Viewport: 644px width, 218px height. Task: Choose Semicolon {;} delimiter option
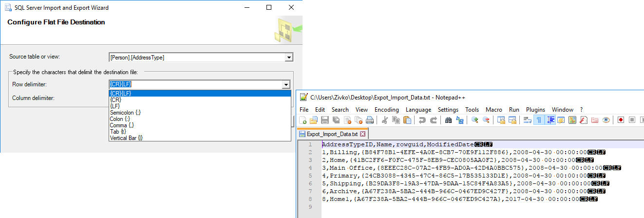click(x=200, y=113)
